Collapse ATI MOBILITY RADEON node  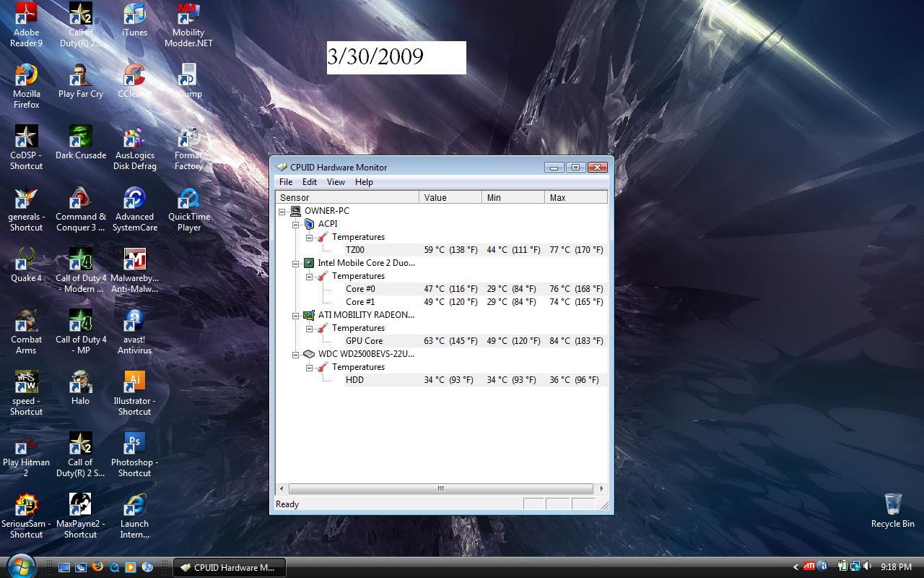click(296, 315)
